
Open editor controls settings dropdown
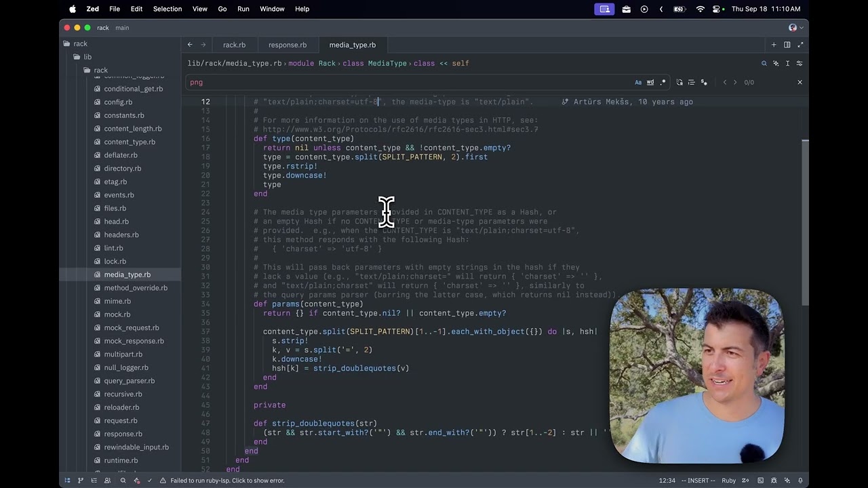[x=800, y=63]
